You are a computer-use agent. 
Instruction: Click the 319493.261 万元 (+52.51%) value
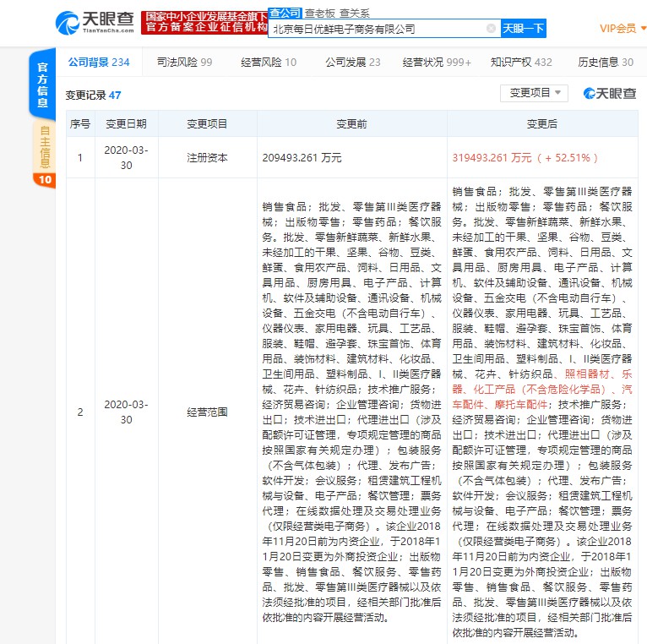(x=525, y=158)
